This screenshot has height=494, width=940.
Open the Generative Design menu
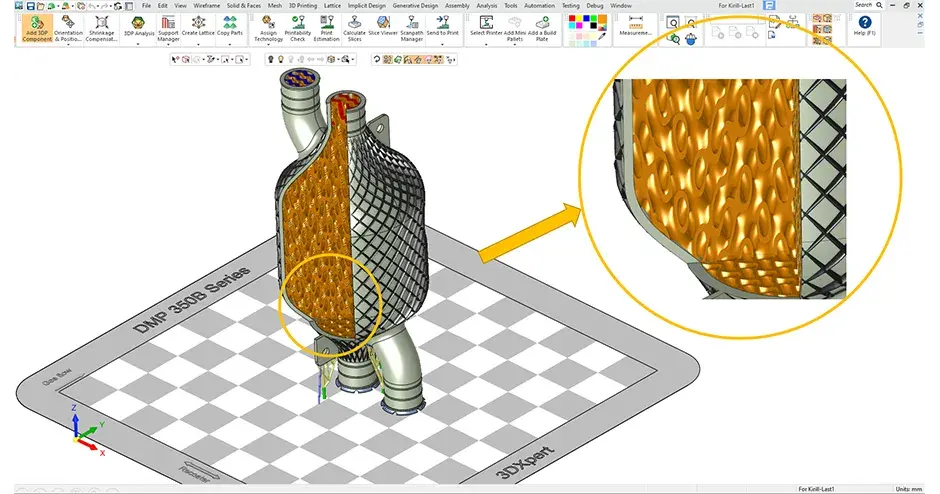(x=414, y=5)
